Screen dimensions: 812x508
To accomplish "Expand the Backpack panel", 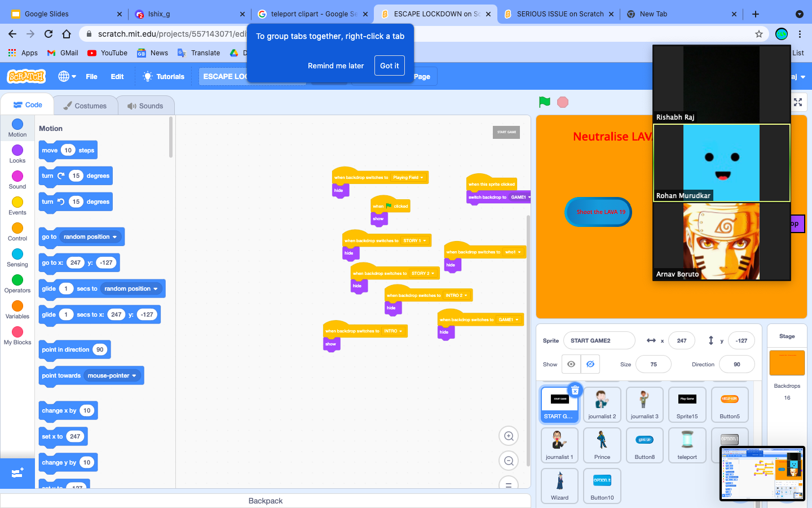I will tap(266, 501).
